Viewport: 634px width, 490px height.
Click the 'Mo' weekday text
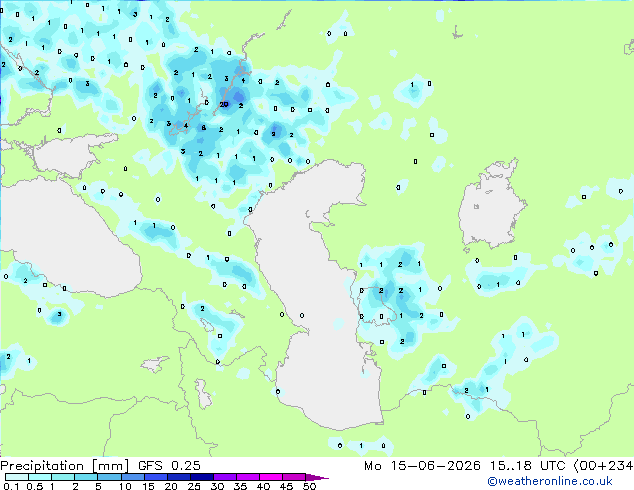pyautogui.click(x=373, y=466)
